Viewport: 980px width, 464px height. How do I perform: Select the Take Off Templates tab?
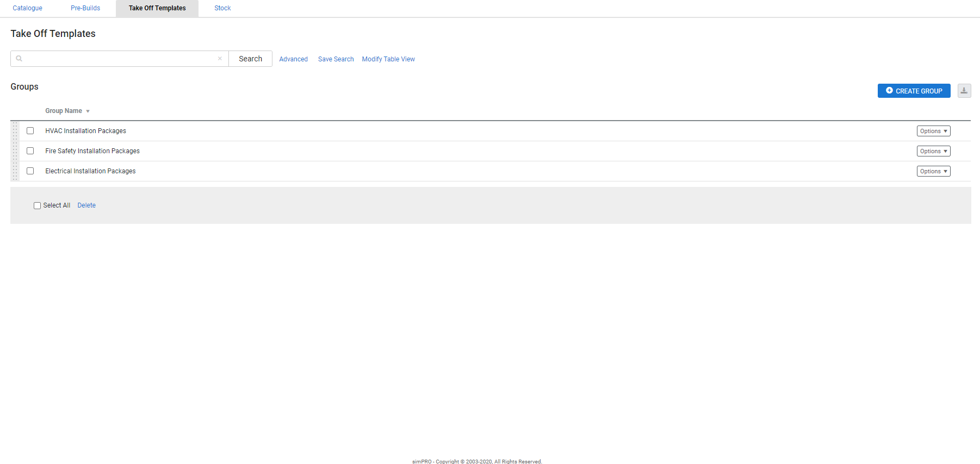pos(157,8)
